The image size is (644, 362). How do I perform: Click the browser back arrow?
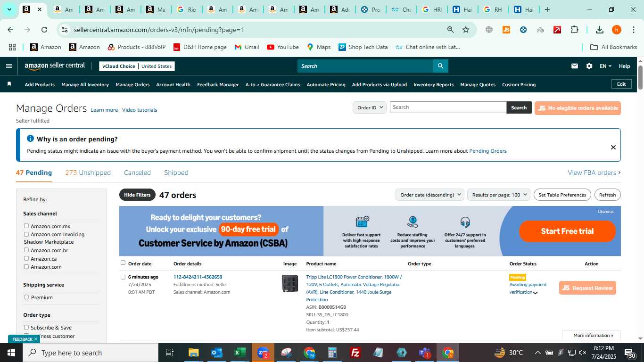pos(10,30)
